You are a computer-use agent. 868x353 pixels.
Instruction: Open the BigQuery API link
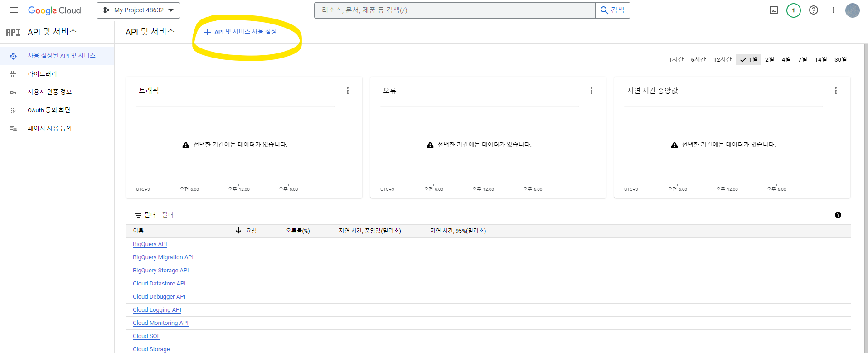[150, 244]
